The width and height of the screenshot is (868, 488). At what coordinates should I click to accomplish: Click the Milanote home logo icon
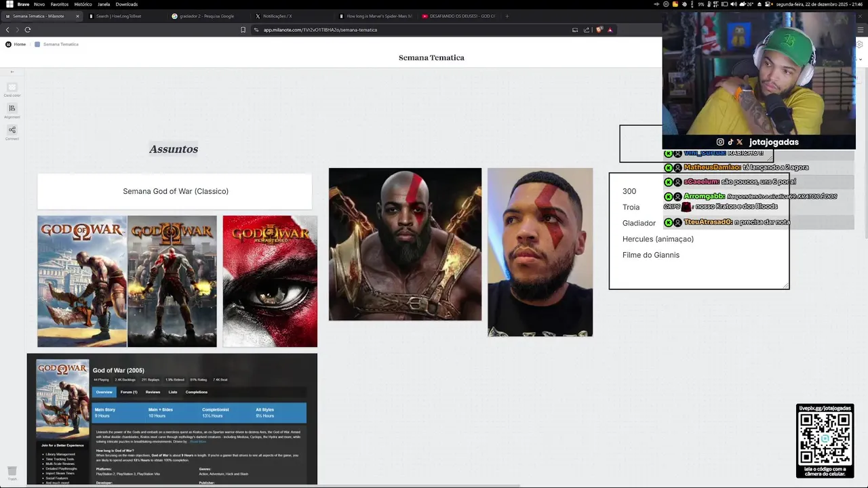8,44
